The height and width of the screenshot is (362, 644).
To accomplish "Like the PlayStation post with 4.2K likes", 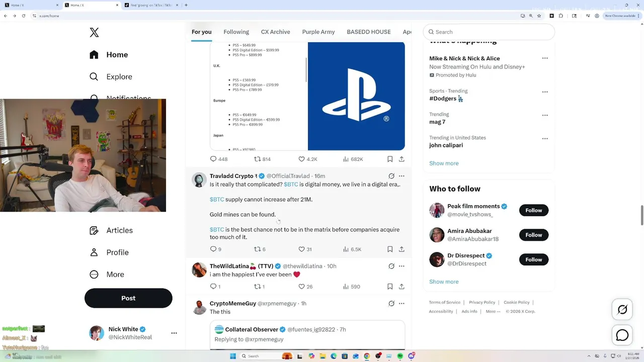I will [x=307, y=159].
